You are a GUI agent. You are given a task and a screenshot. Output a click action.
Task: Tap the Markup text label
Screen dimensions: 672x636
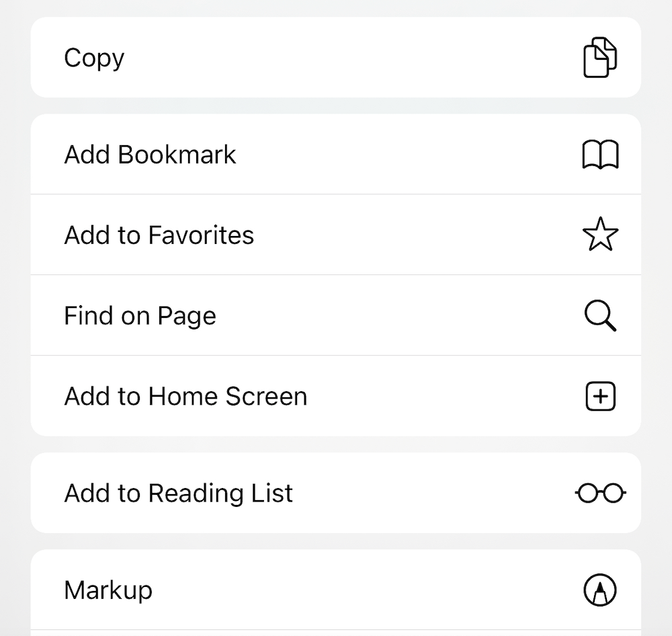(108, 590)
